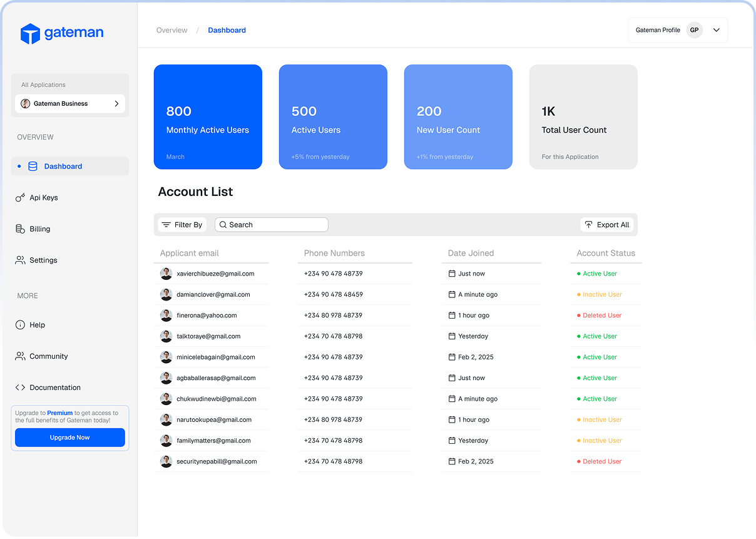
Task: Click avatar beside talktoraye@gmail.com
Action: (x=166, y=336)
